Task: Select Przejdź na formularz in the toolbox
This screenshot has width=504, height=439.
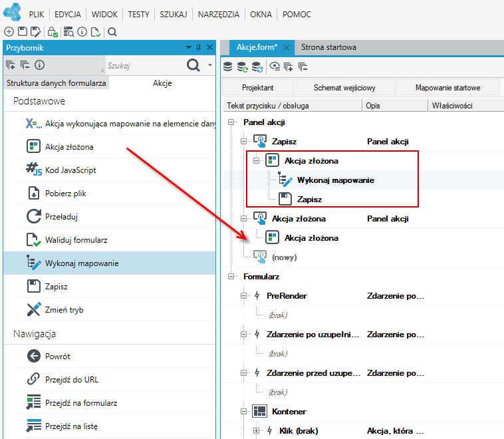Action: pos(116,403)
